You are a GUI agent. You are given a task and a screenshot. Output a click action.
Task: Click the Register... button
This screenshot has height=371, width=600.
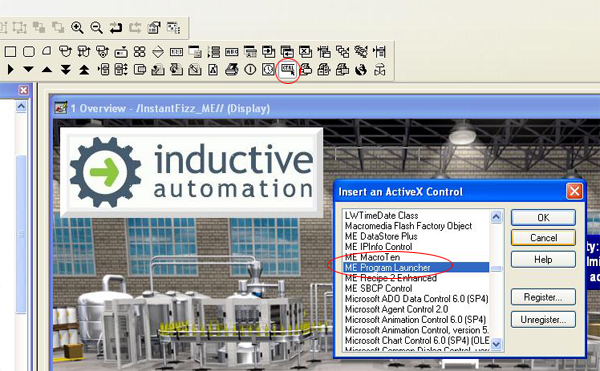543,297
